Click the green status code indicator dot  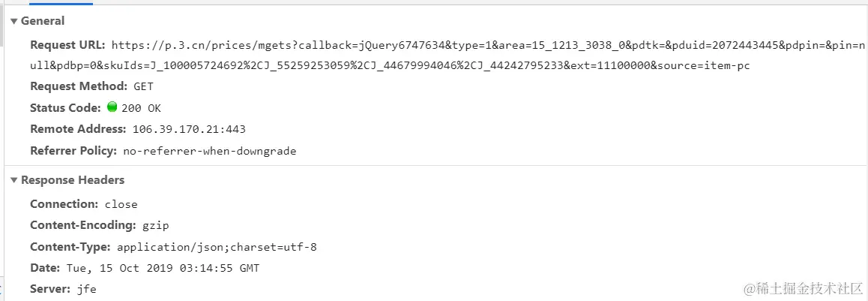112,107
